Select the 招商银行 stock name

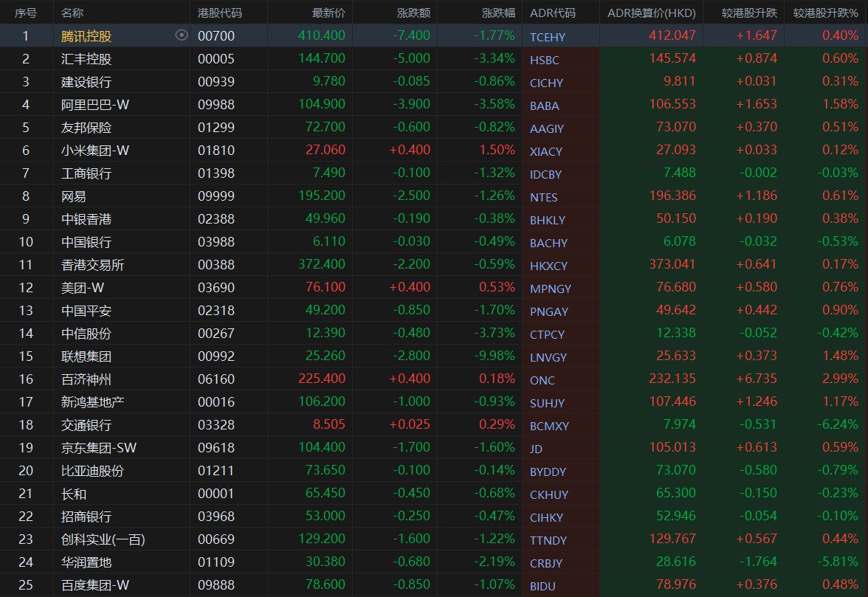click(86, 517)
